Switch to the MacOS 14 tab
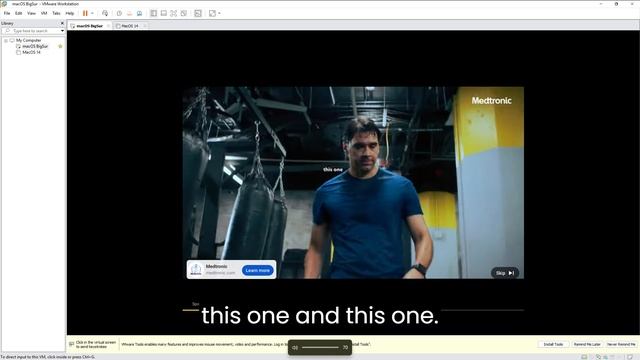640x360 pixels. click(x=130, y=26)
